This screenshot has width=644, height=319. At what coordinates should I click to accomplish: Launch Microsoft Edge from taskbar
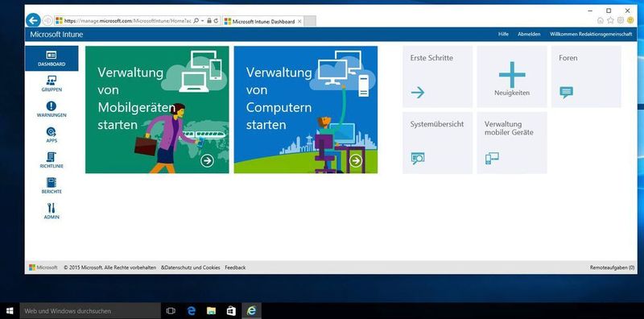(191, 311)
